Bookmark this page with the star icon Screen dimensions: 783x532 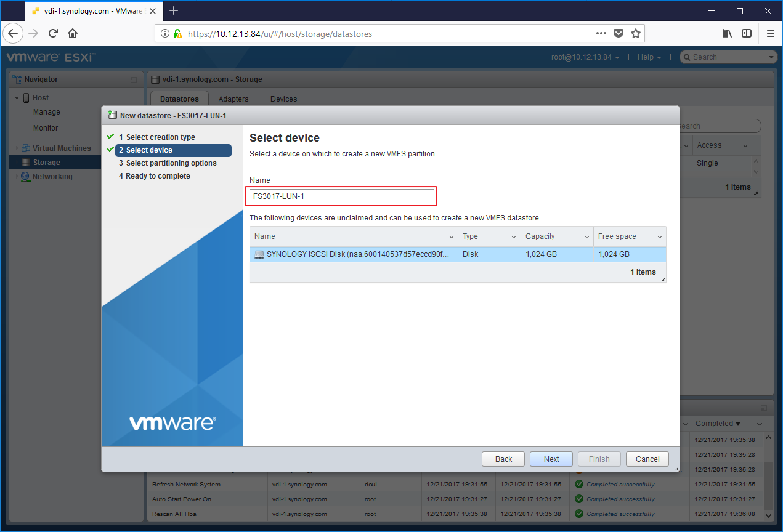[x=636, y=33]
